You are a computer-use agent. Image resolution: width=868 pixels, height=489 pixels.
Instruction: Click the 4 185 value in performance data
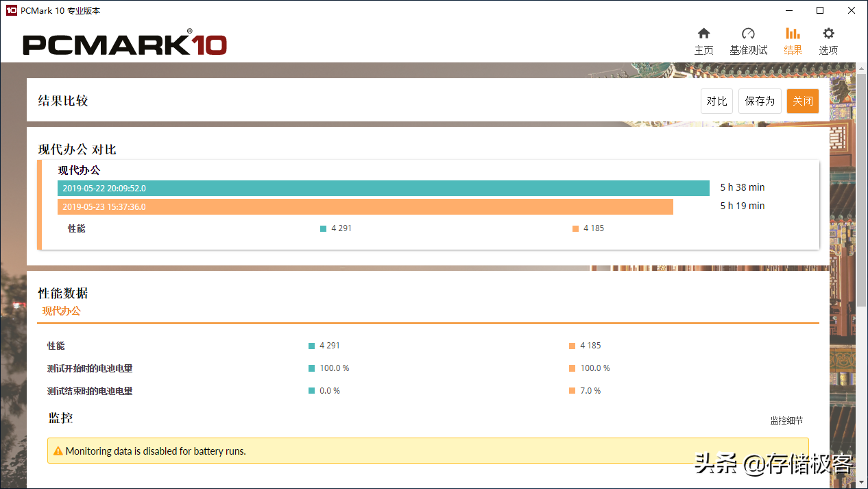click(x=590, y=346)
